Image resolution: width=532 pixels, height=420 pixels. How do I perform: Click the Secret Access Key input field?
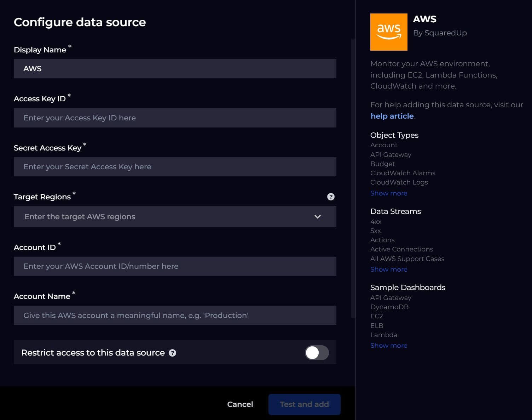pyautogui.click(x=175, y=166)
